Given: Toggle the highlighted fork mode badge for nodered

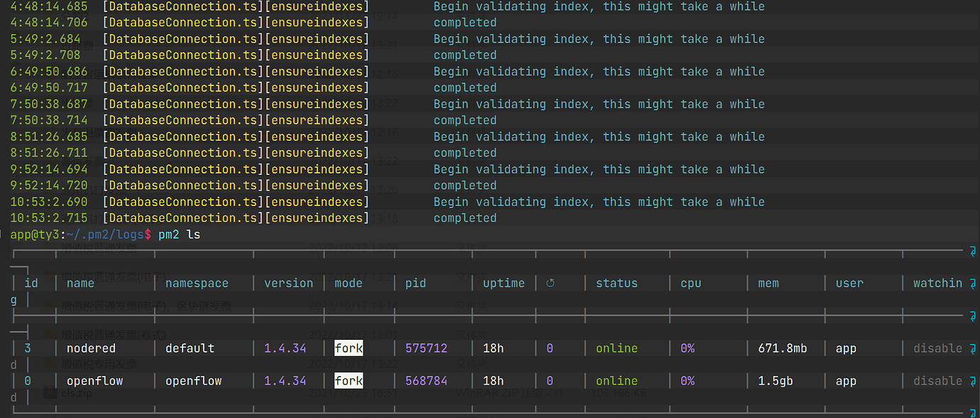Looking at the screenshot, I should (349, 348).
